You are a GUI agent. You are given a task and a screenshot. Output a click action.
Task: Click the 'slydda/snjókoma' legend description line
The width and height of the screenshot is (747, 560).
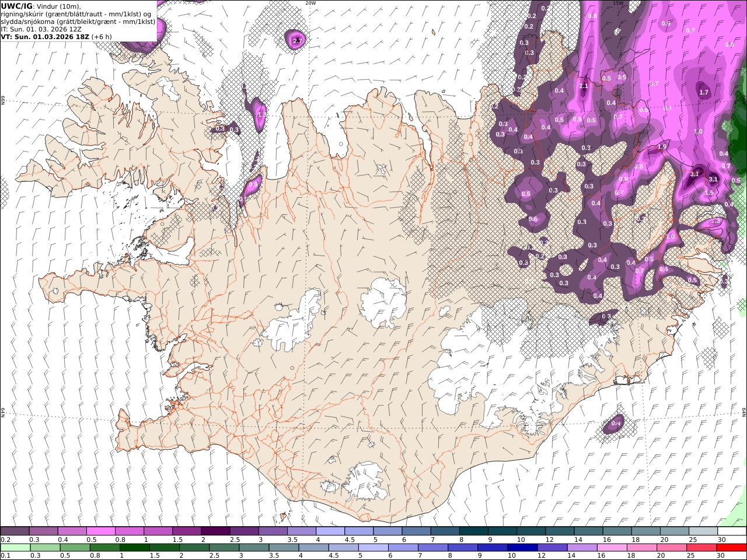coord(78,22)
